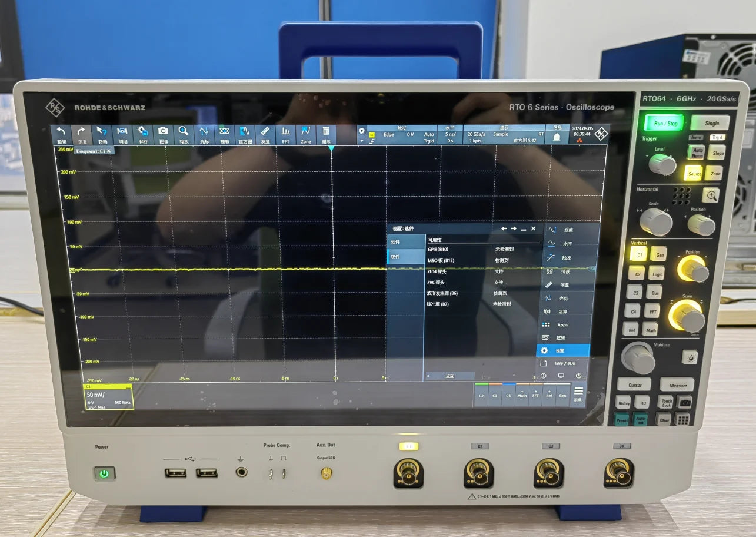Tap the Delete (删除) trash icon
The height and width of the screenshot is (537, 756).
326,135
